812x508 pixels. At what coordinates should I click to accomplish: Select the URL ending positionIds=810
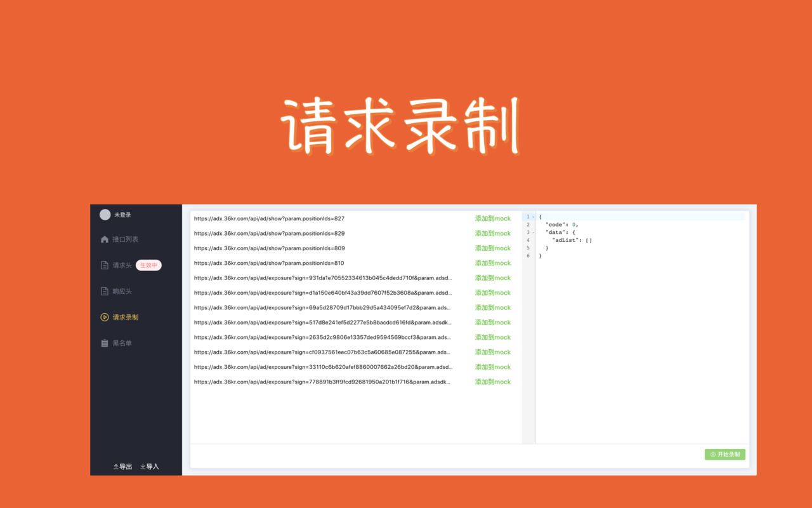[x=269, y=263]
